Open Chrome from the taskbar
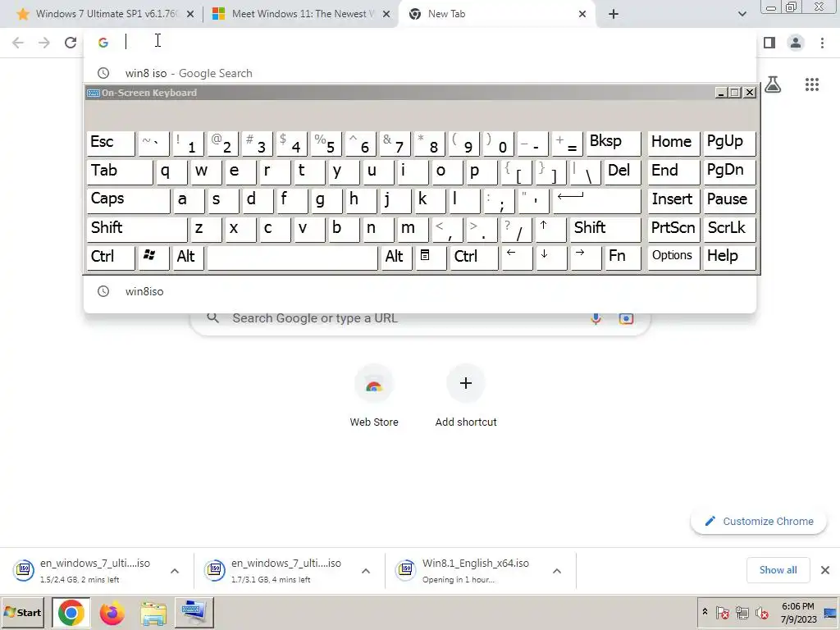 (x=71, y=613)
